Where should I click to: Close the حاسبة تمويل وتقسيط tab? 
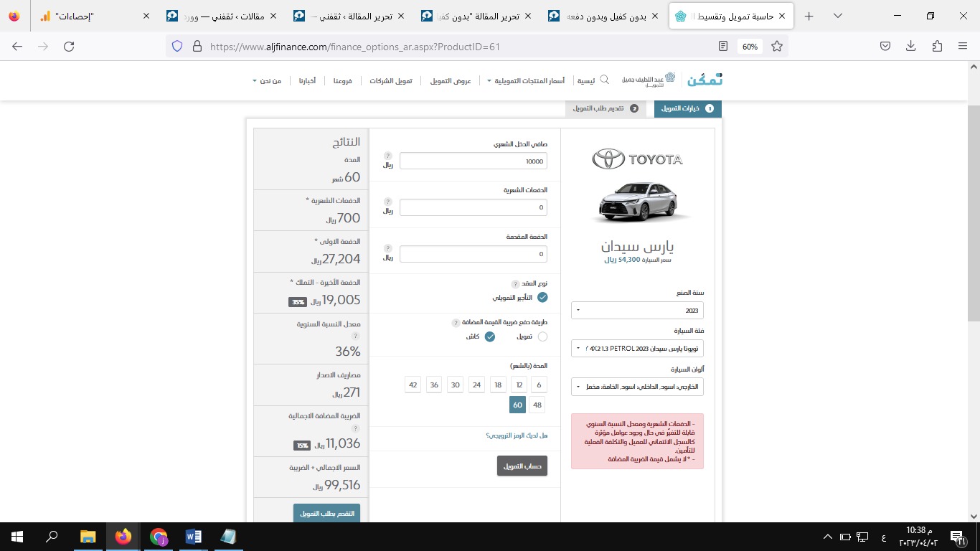tap(782, 16)
